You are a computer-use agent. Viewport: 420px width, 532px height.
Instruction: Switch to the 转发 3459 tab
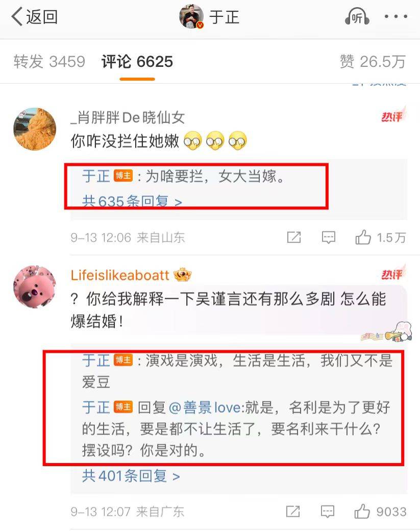click(x=49, y=62)
